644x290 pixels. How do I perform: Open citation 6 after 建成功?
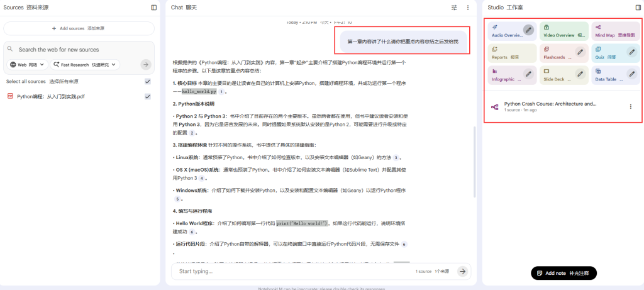[x=192, y=231]
